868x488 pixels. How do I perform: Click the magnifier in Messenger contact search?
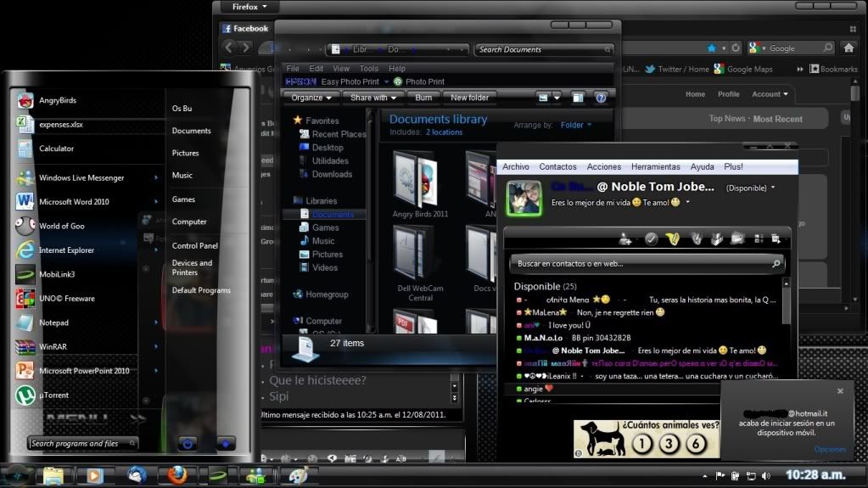click(776, 264)
